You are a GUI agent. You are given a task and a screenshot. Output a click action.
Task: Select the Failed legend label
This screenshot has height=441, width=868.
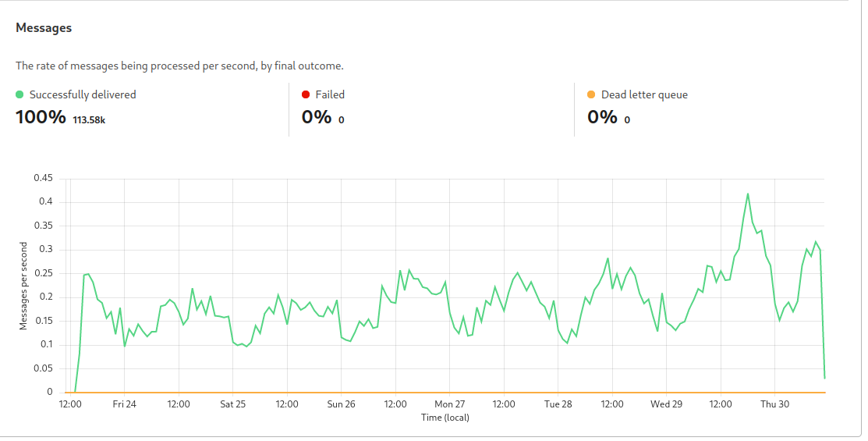pos(330,94)
